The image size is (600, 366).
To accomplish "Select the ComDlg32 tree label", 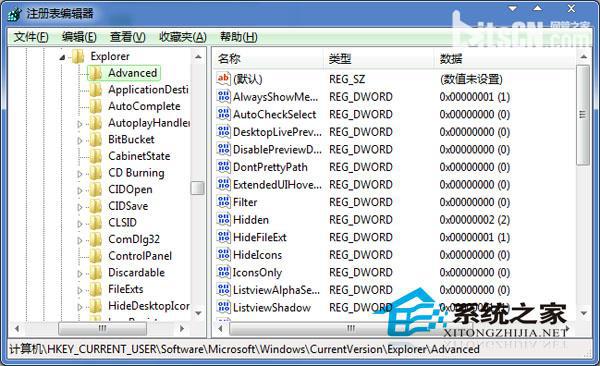I will pos(134,239).
